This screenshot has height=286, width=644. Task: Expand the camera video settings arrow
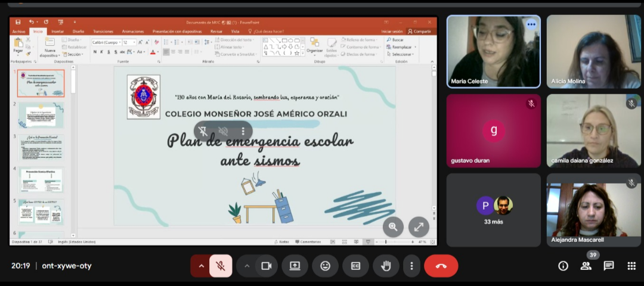pos(247,266)
